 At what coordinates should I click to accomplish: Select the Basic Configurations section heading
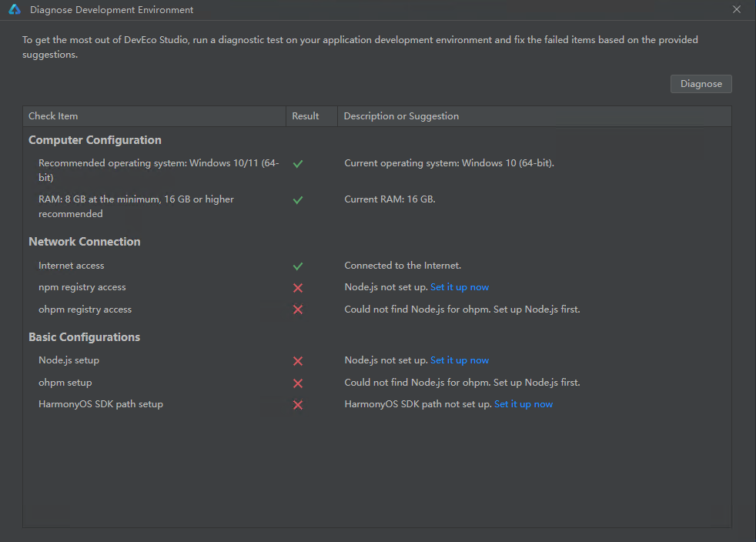[85, 337]
